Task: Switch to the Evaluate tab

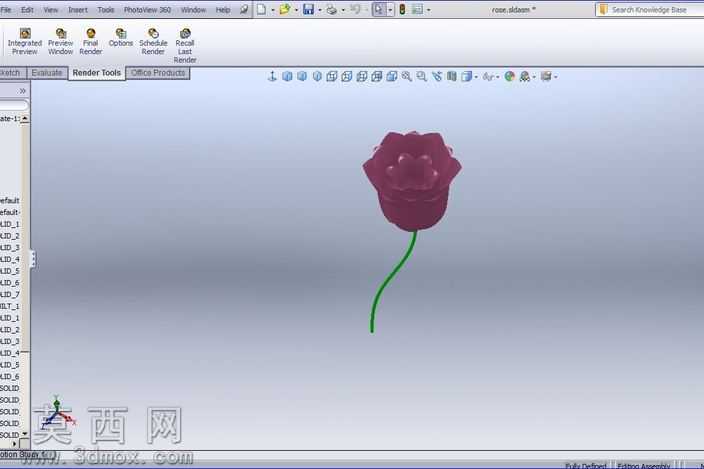Action: (x=47, y=73)
